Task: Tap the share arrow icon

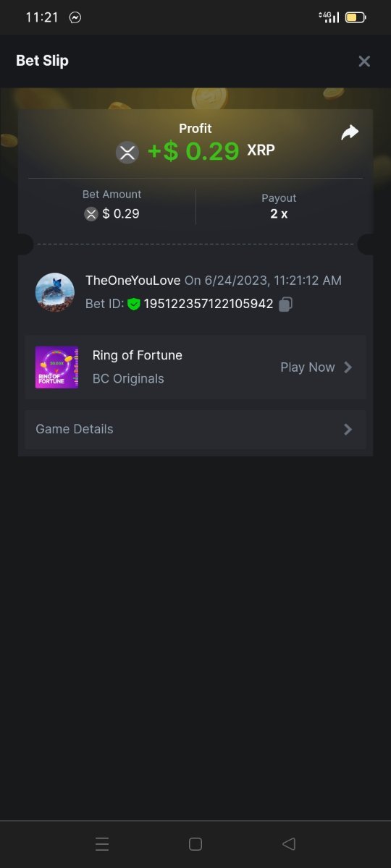Action: (x=350, y=132)
